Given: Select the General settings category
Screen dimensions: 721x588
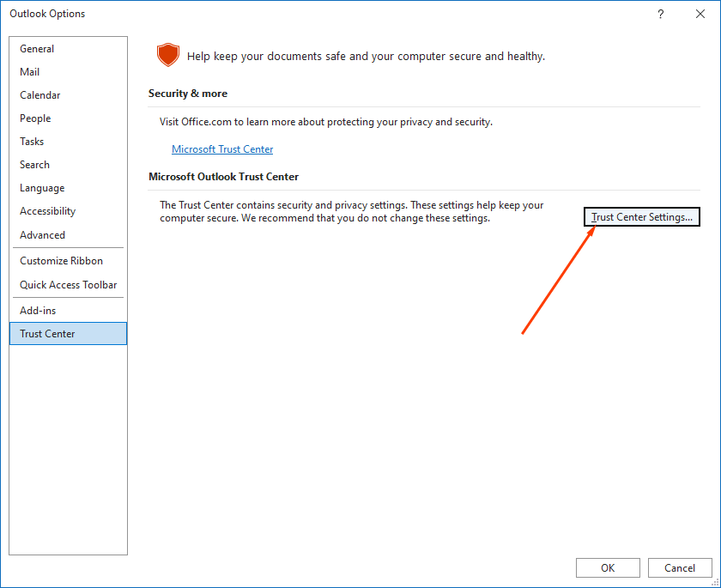Looking at the screenshot, I should pos(37,48).
